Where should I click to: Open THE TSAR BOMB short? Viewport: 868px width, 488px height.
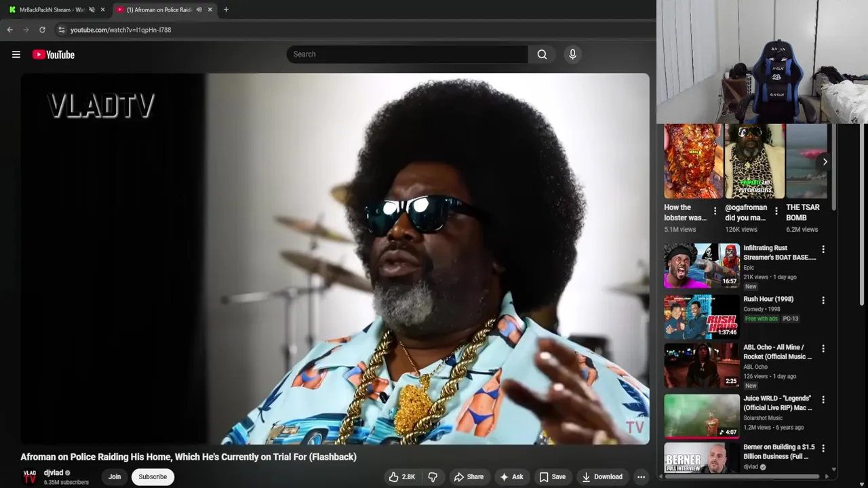(806, 161)
